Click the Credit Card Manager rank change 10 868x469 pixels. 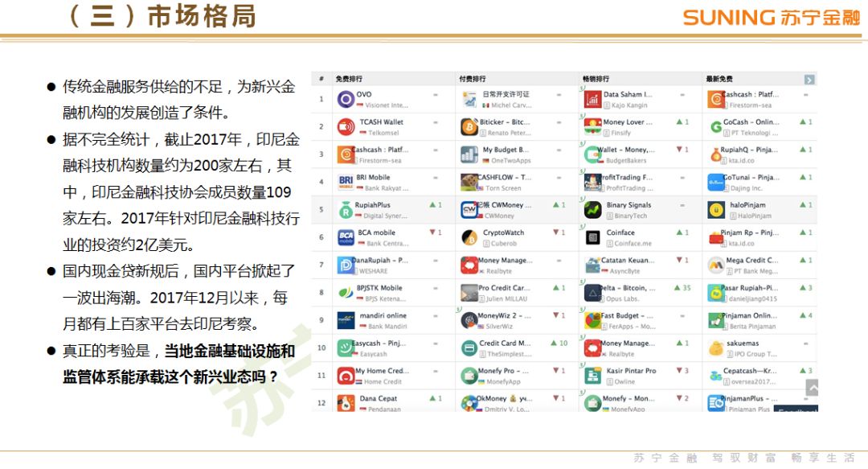559,344
